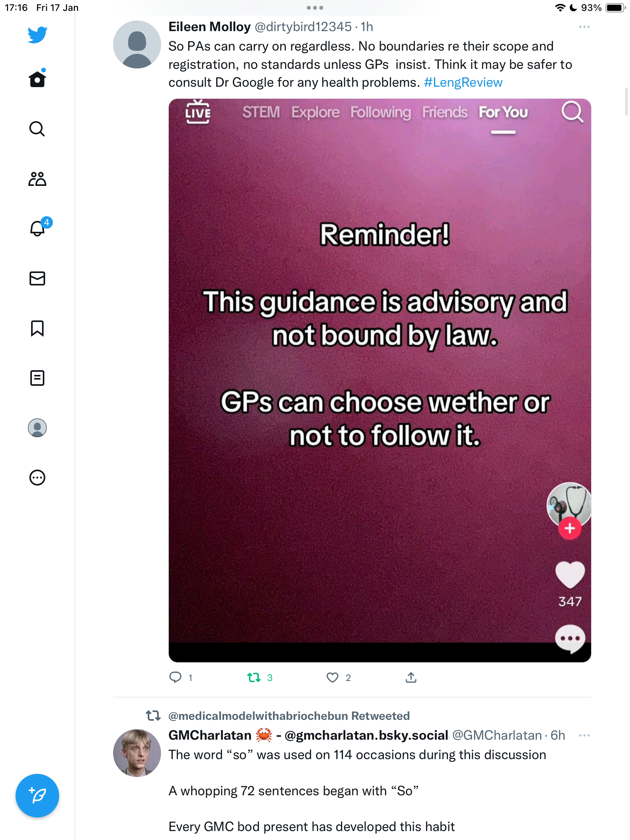Image resolution: width=630 pixels, height=840 pixels.
Task: Open the #LengReview hashtag
Action: pos(463,82)
